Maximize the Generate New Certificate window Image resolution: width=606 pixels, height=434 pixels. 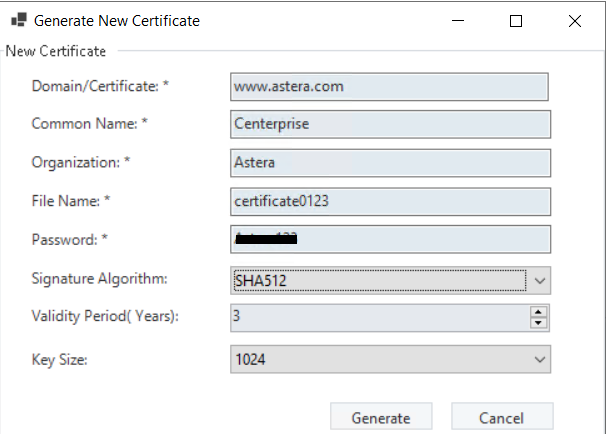click(x=516, y=20)
